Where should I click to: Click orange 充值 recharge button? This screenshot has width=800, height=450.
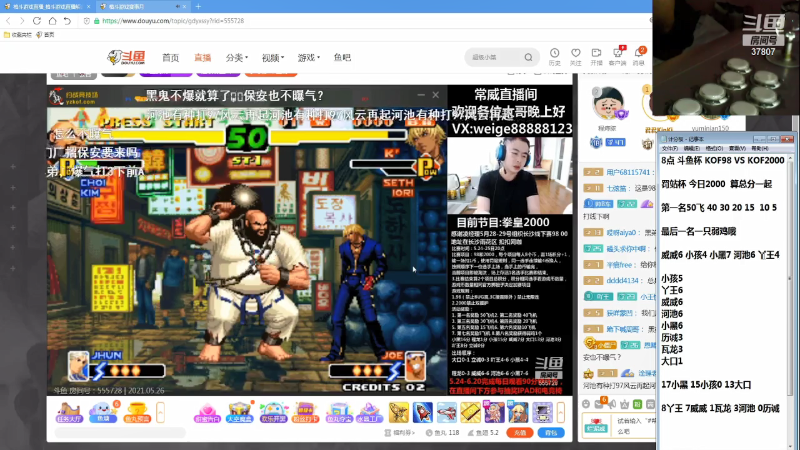point(520,433)
